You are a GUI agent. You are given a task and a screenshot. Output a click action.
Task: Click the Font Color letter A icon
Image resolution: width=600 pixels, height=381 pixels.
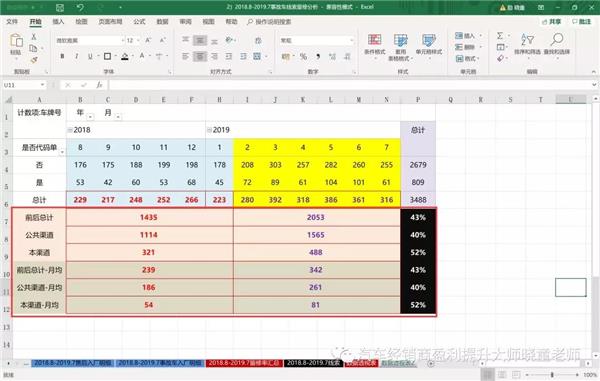(x=142, y=56)
